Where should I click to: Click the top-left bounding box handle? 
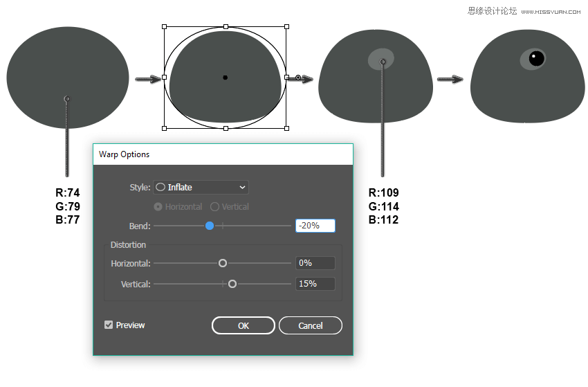[164, 26]
